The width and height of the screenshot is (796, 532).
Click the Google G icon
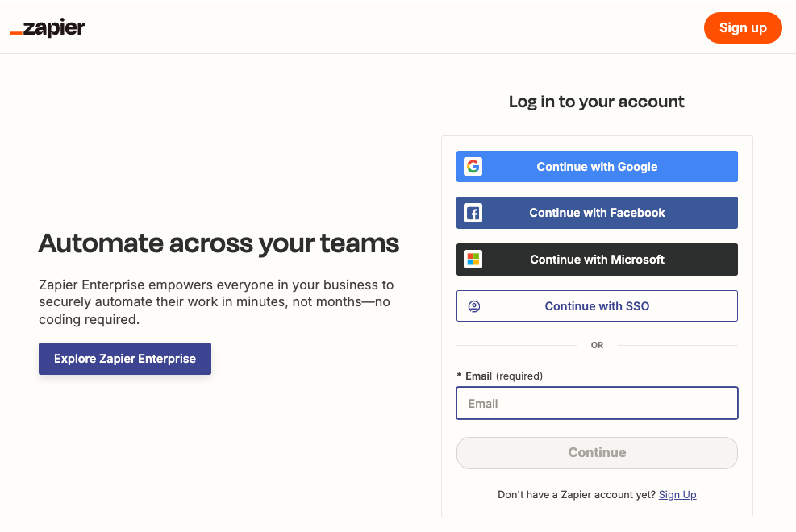click(x=473, y=166)
